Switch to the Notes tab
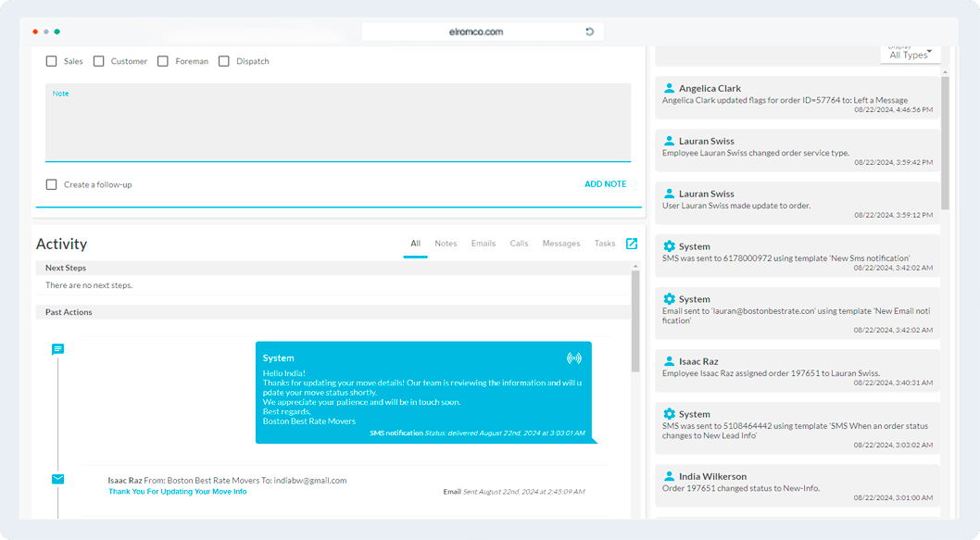This screenshot has width=980, height=540. (446, 244)
